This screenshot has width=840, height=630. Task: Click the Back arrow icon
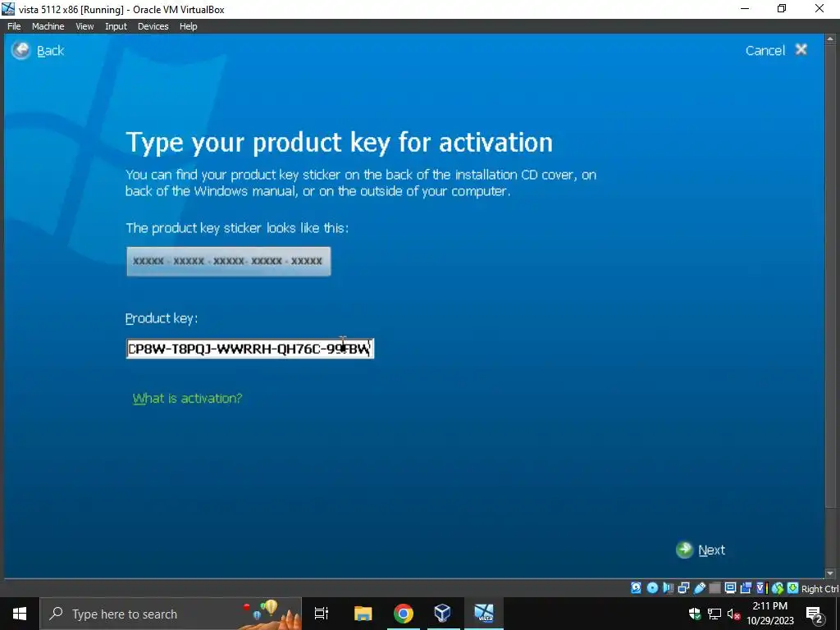click(21, 50)
